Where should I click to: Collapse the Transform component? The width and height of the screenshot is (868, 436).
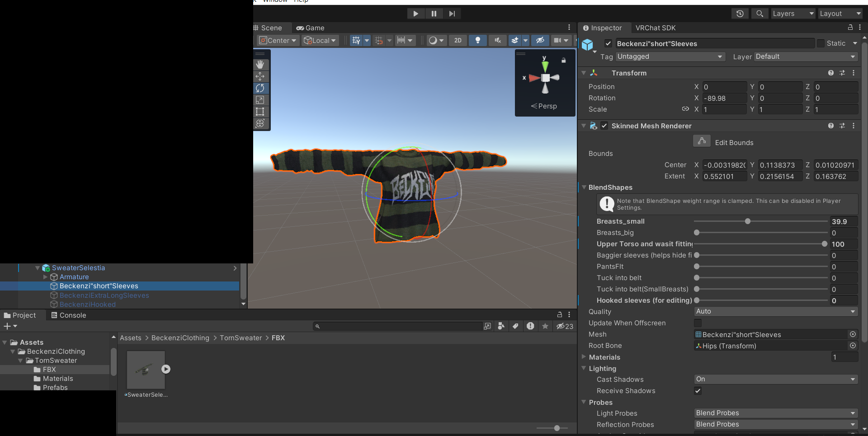pos(584,73)
